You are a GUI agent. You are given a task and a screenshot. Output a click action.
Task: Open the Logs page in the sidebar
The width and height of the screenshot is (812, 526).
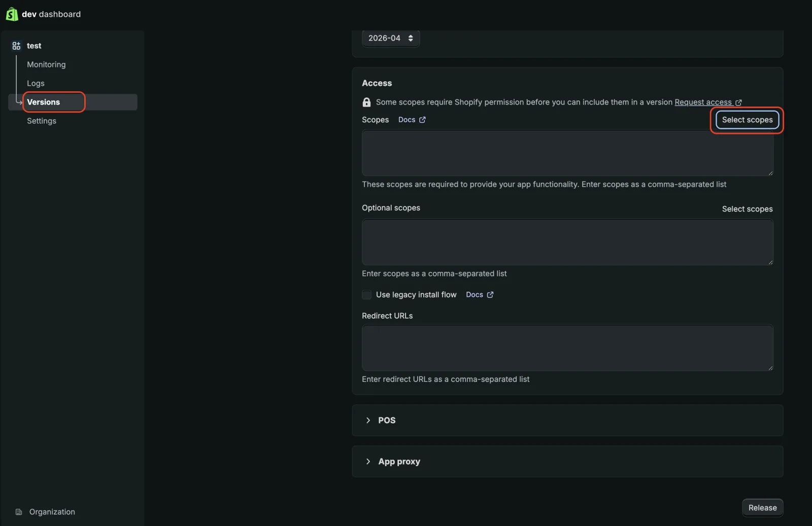point(36,83)
